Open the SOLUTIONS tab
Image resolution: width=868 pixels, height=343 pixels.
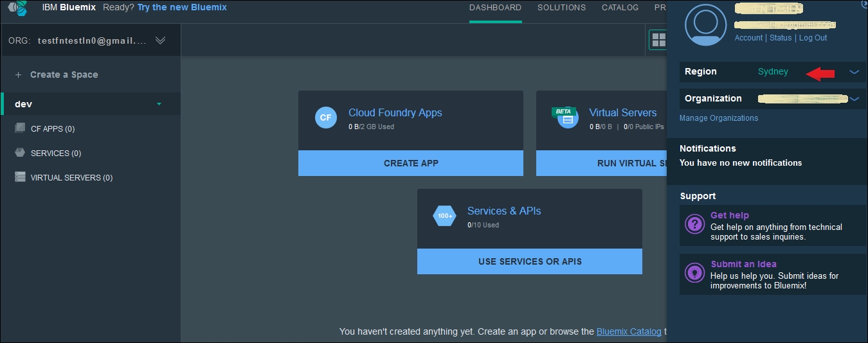(562, 8)
